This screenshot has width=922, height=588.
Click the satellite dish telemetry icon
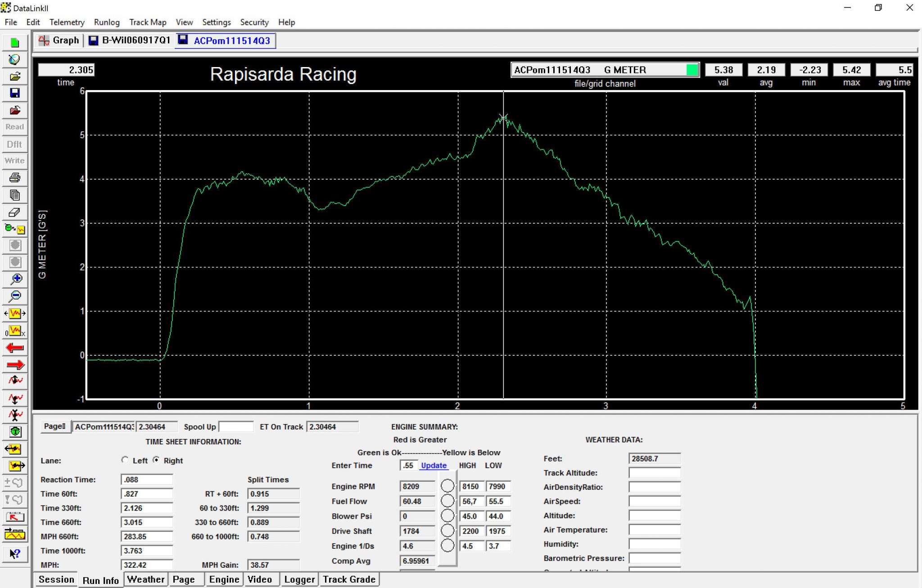(15, 59)
